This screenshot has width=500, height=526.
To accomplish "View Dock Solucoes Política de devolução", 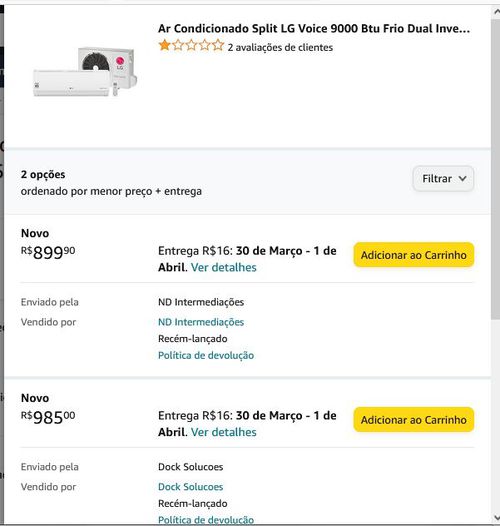I will point(206,520).
